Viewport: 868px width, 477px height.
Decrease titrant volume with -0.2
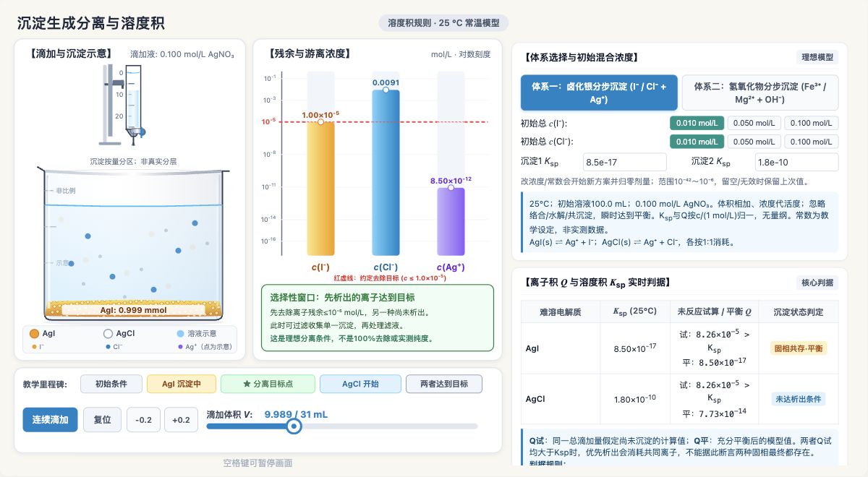point(144,420)
